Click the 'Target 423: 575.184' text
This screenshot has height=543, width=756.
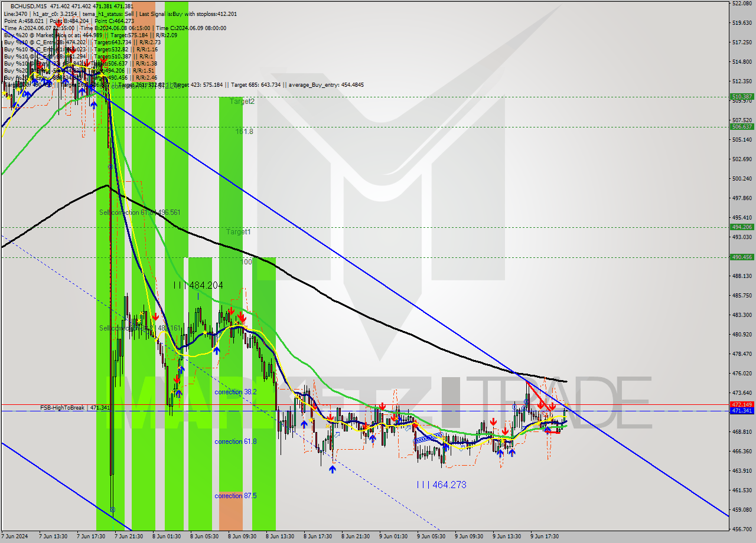198,85
